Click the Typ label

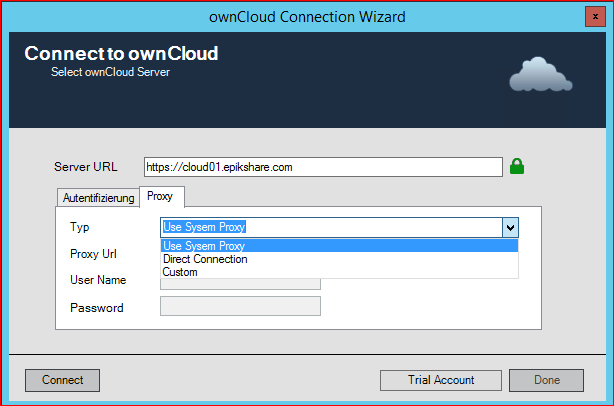click(79, 227)
